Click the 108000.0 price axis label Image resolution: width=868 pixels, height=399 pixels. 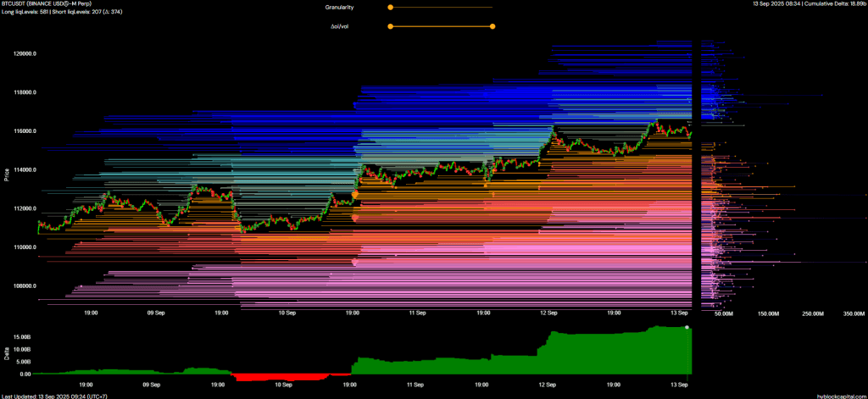click(x=24, y=285)
